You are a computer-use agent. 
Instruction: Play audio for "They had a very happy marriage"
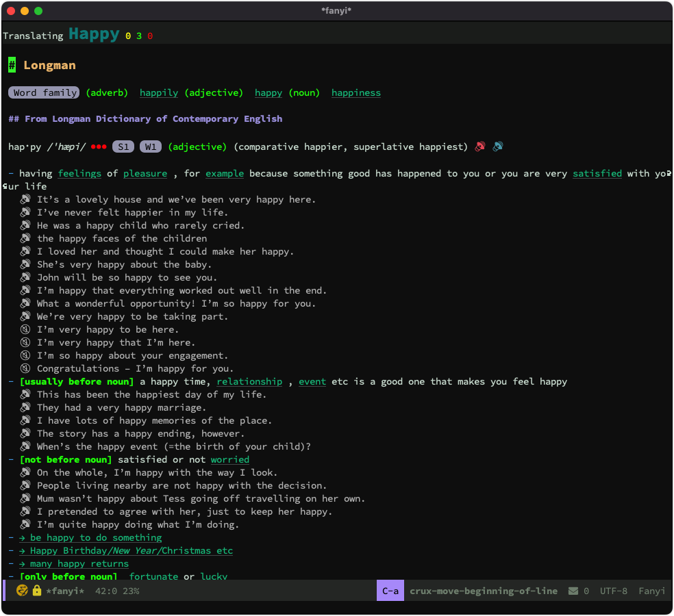(25, 407)
